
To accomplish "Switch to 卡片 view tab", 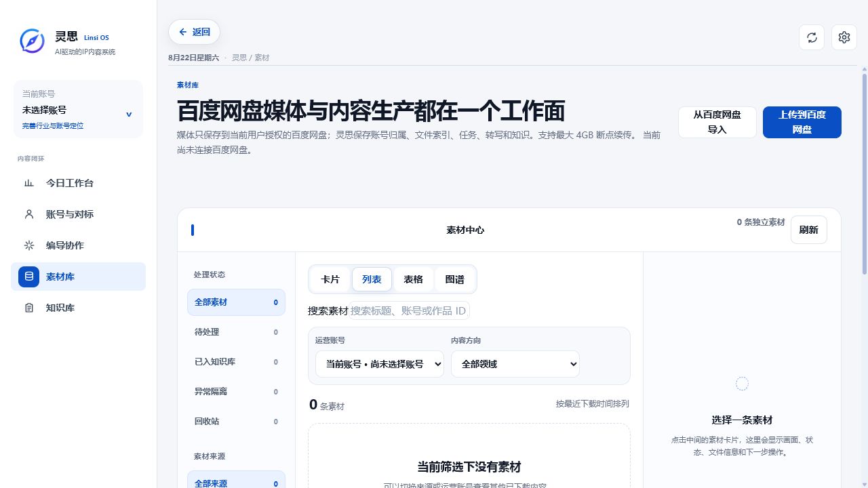I will [330, 279].
